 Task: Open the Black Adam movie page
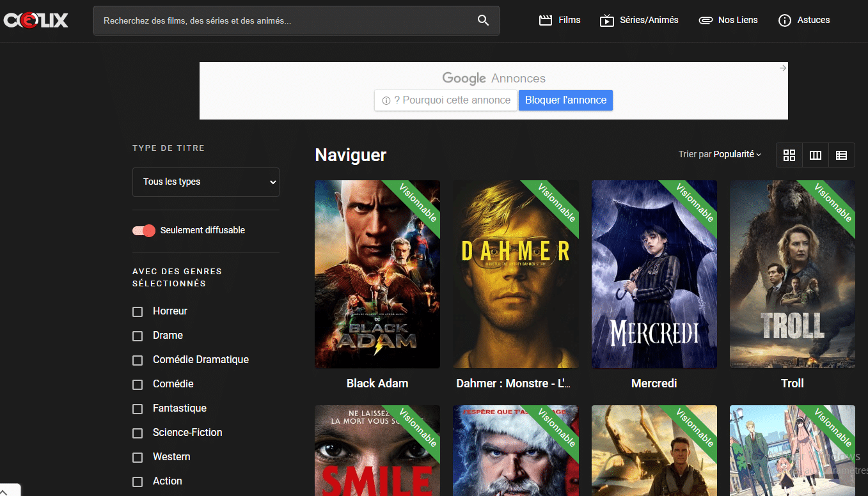point(377,274)
